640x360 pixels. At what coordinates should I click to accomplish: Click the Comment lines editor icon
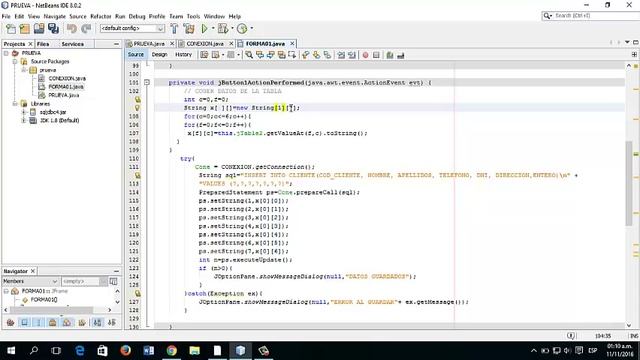pos(390,55)
